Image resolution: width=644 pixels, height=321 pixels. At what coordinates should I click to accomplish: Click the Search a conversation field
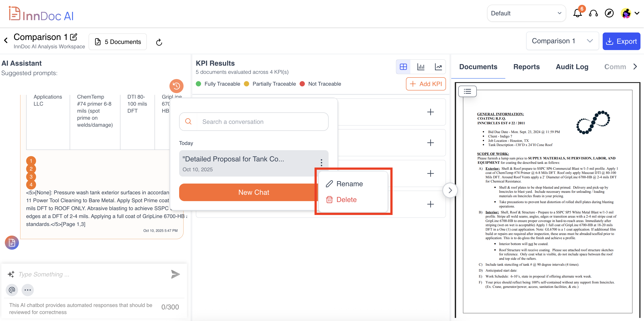[262, 122]
